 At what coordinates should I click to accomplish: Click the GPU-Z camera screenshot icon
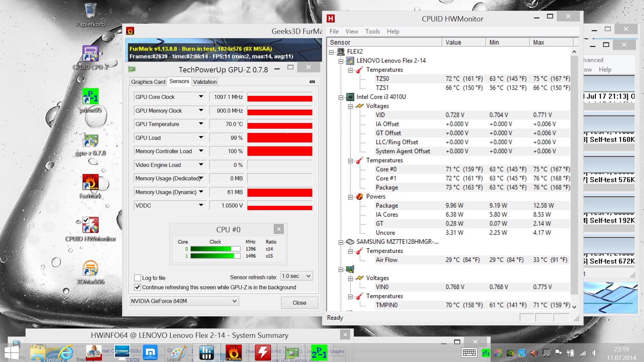[x=312, y=81]
